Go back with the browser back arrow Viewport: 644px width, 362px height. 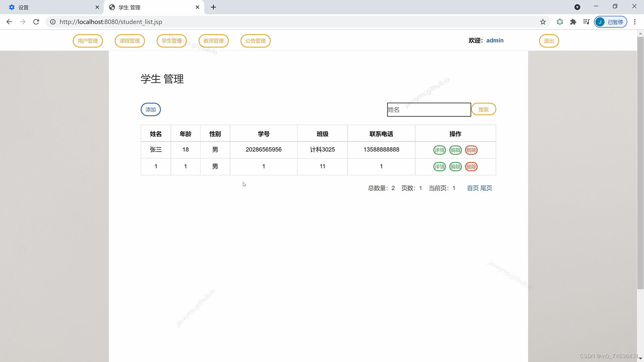pyautogui.click(x=9, y=22)
